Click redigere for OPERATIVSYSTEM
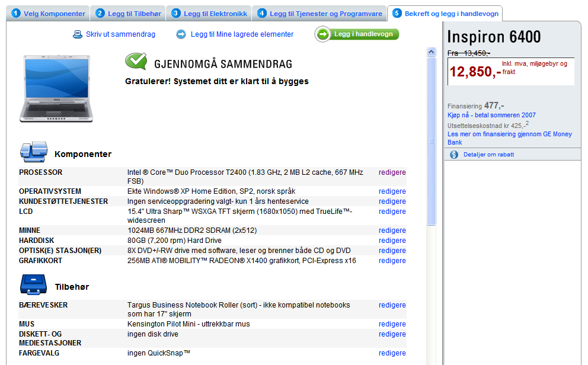Viewport: 588px width, 365px height. (392, 191)
